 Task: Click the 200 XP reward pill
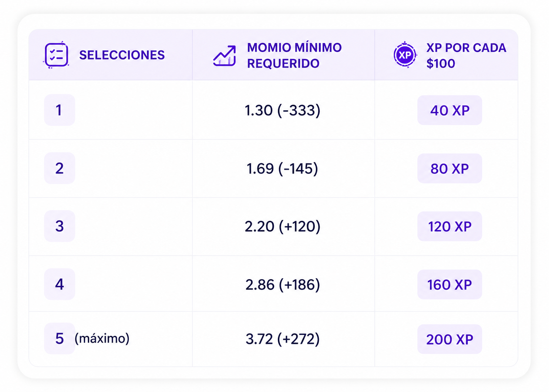(x=450, y=339)
